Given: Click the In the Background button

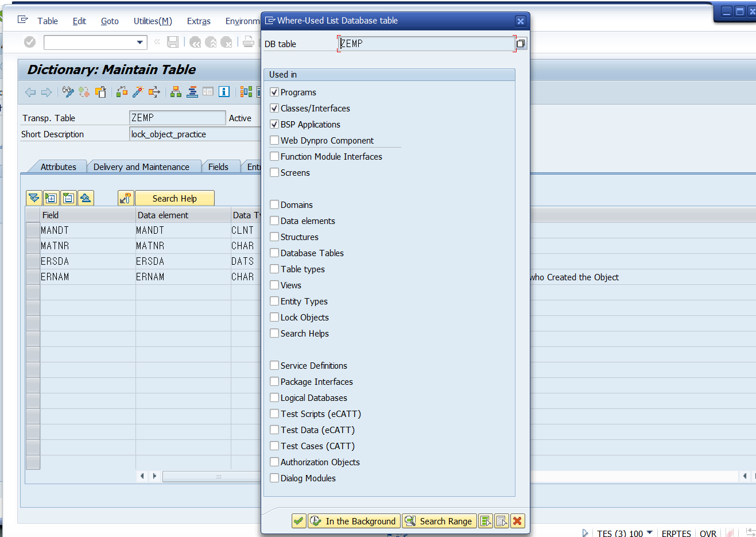Looking at the screenshot, I should point(354,521).
